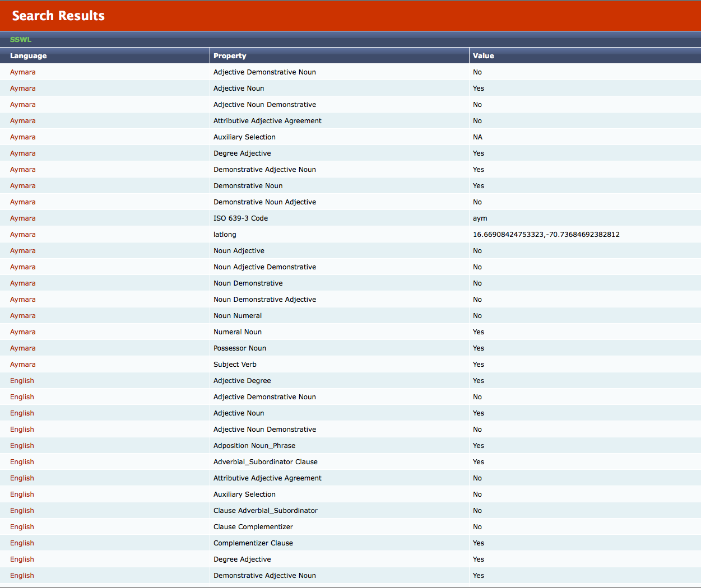Select the Aymara latlong coordinates value
Image resolution: width=701 pixels, height=588 pixels.
[546, 235]
